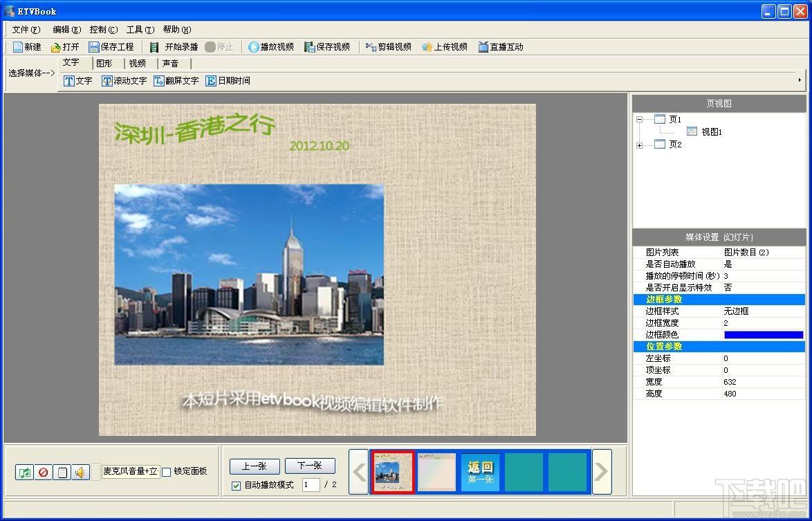
Task: Click date text 2012.10.20 on slide
Action: tap(320, 146)
